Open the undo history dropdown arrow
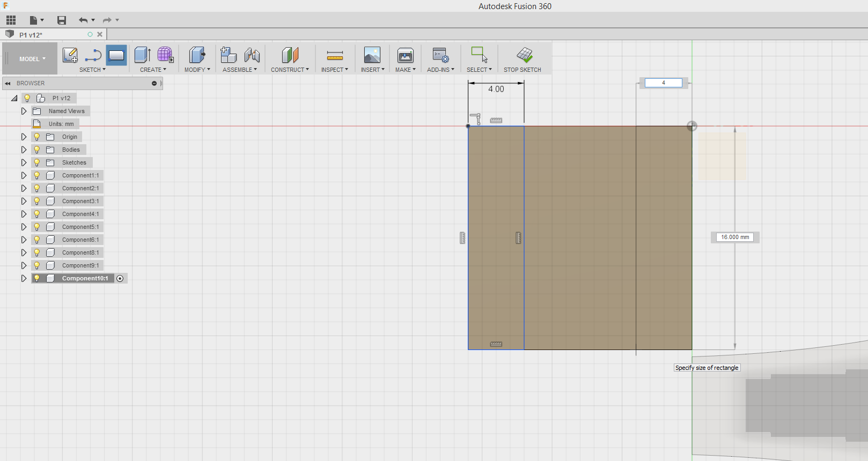Image resolution: width=868 pixels, height=461 pixels. pyautogui.click(x=93, y=20)
